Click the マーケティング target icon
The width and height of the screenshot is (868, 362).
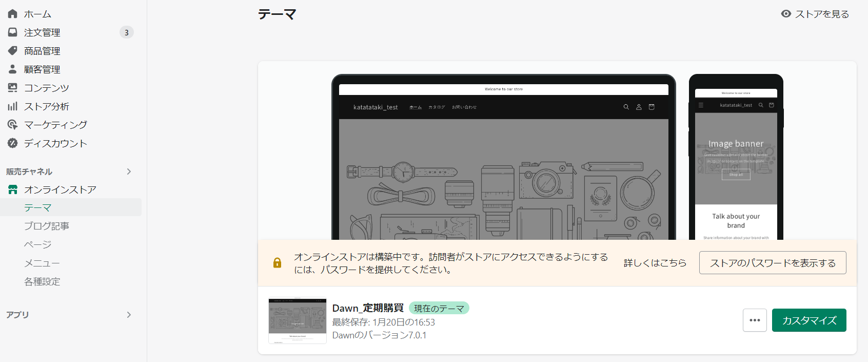pyautogui.click(x=13, y=124)
